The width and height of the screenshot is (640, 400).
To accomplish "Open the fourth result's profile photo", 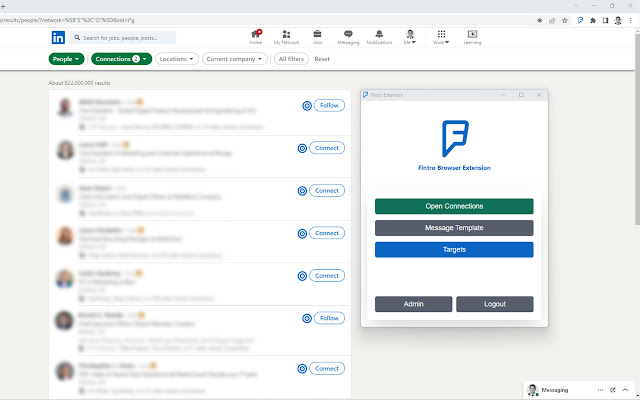I will 65,236.
